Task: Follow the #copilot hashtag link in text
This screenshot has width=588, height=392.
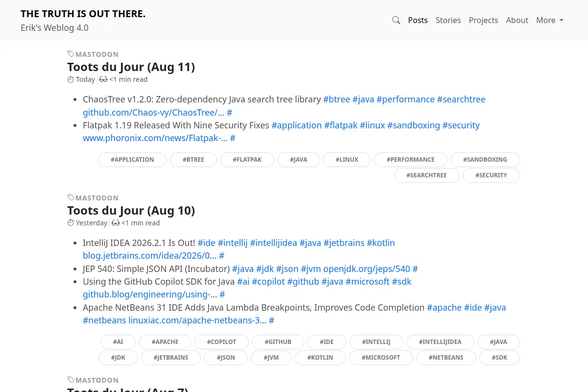Action: 268,282
